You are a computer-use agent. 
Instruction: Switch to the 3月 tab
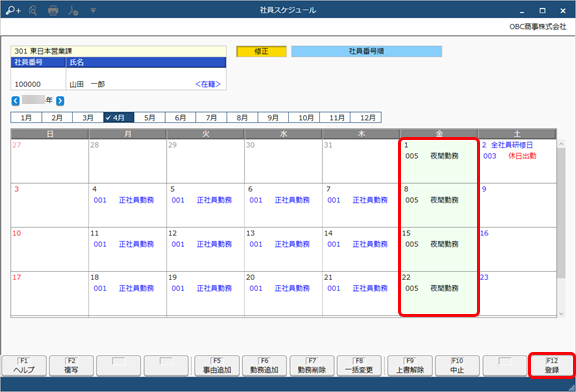pos(88,118)
